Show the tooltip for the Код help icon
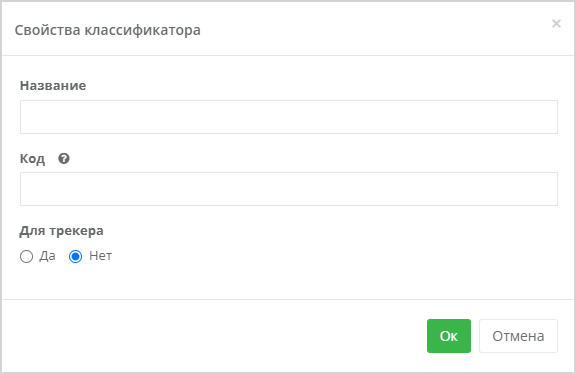Image resolution: width=576 pixels, height=374 pixels. [x=64, y=159]
